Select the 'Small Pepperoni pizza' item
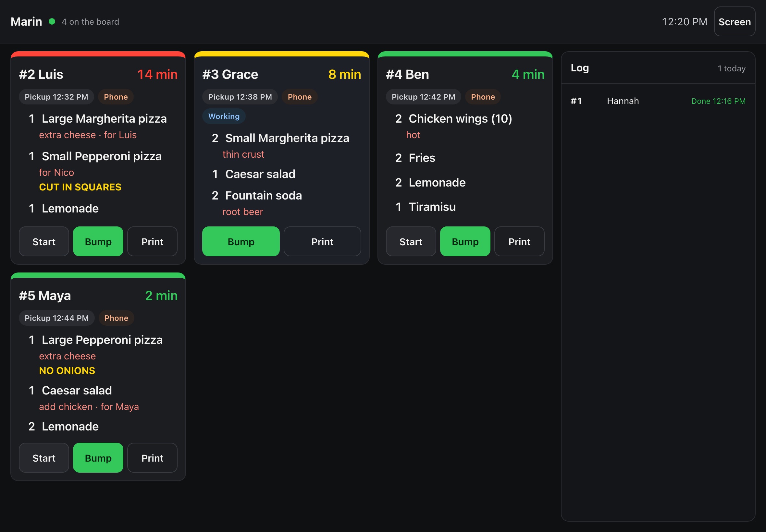Image resolution: width=766 pixels, height=532 pixels. click(x=102, y=156)
